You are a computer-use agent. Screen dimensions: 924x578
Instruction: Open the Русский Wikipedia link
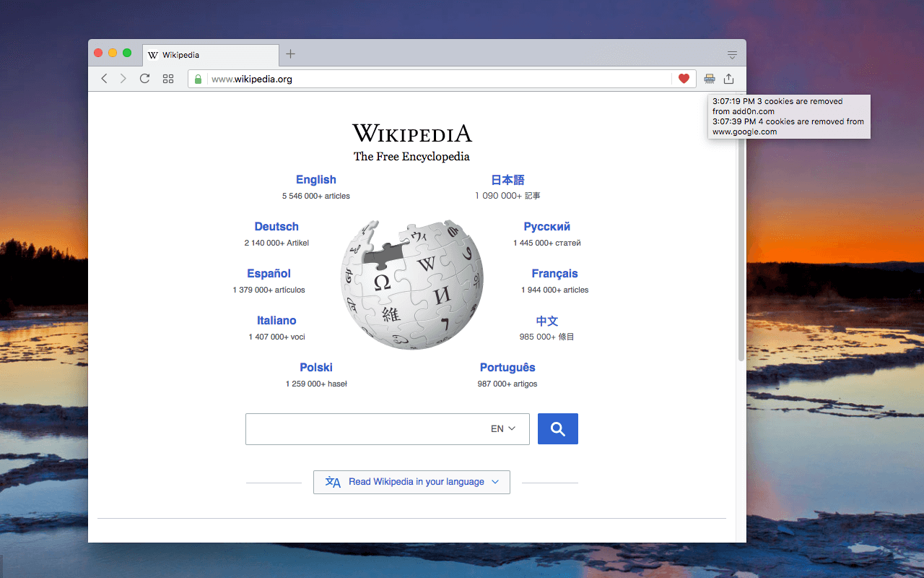[547, 227]
